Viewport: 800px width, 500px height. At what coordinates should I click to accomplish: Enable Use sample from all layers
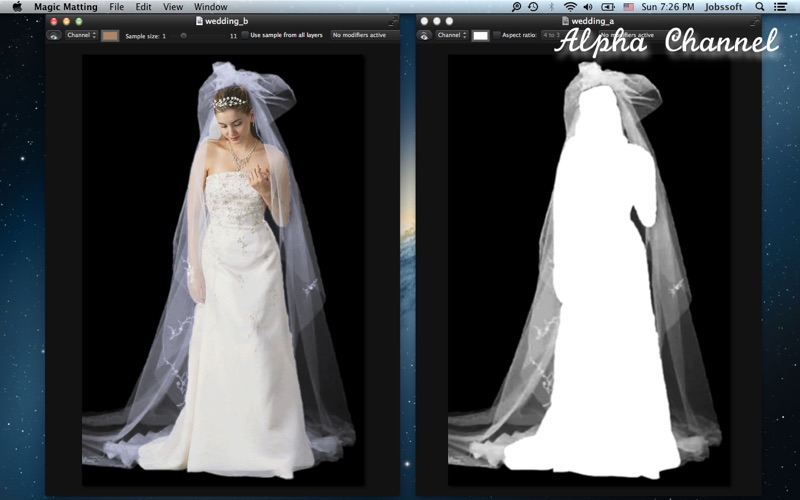point(245,35)
